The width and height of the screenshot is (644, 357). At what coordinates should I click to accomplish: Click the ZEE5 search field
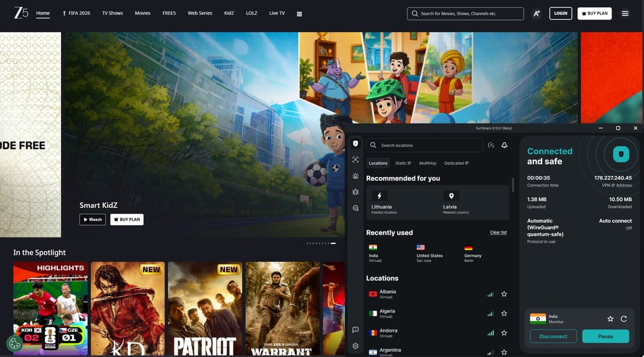465,14
